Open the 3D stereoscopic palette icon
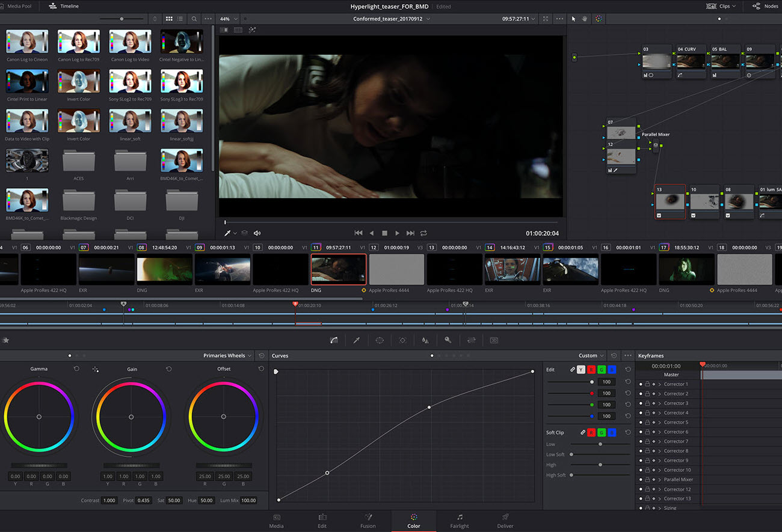 point(494,340)
